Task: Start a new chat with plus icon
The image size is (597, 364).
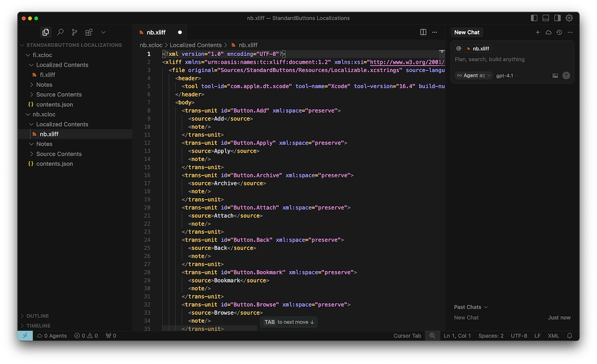Action: tap(538, 32)
